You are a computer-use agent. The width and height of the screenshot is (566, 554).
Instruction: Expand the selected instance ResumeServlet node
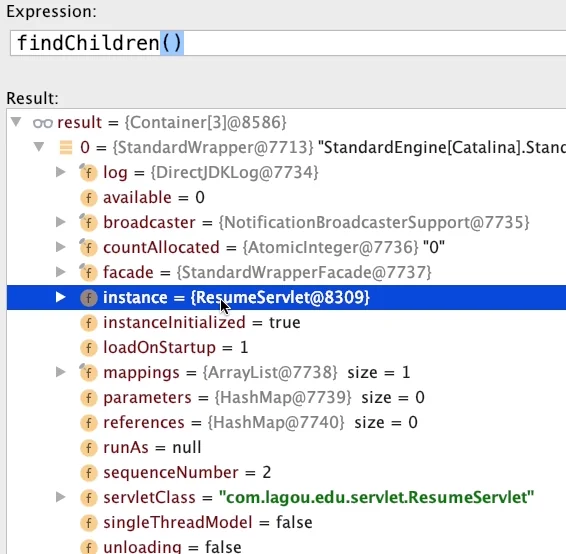(61, 297)
